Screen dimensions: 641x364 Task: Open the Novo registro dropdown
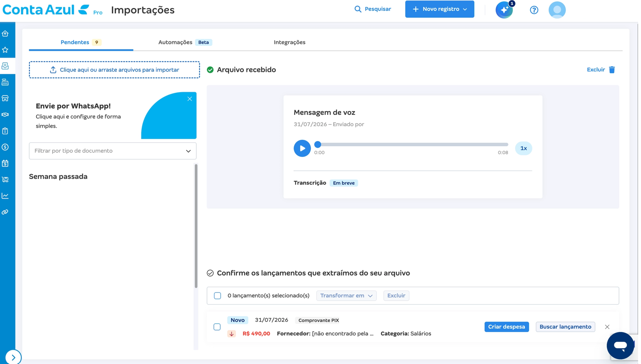click(440, 9)
